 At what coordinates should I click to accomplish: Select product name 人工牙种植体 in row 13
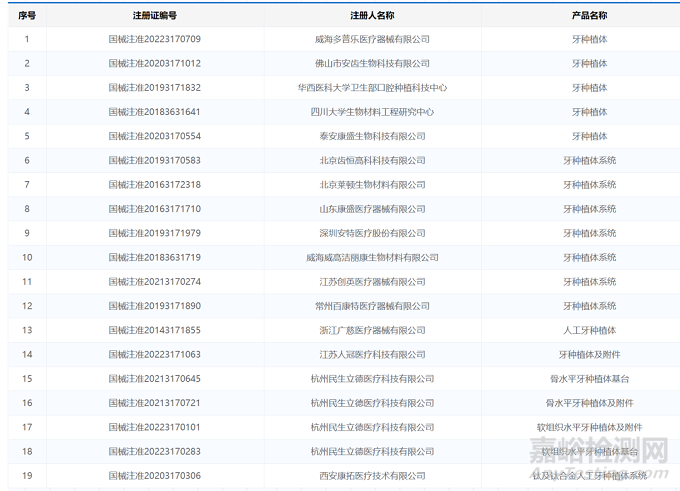click(588, 330)
